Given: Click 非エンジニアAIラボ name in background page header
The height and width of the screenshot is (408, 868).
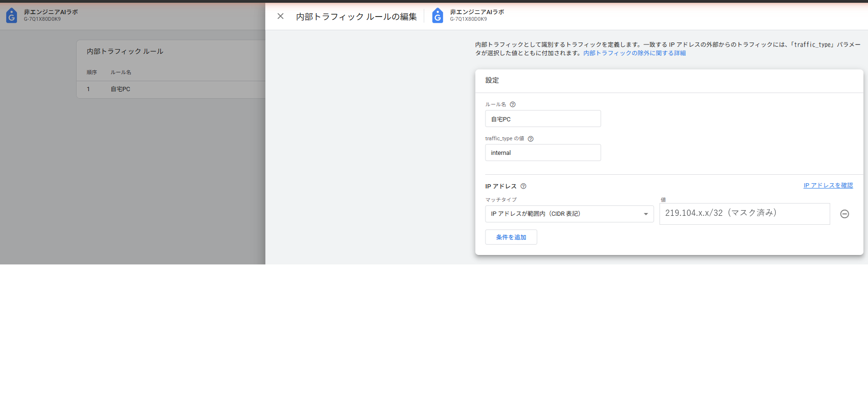Looking at the screenshot, I should tap(51, 12).
